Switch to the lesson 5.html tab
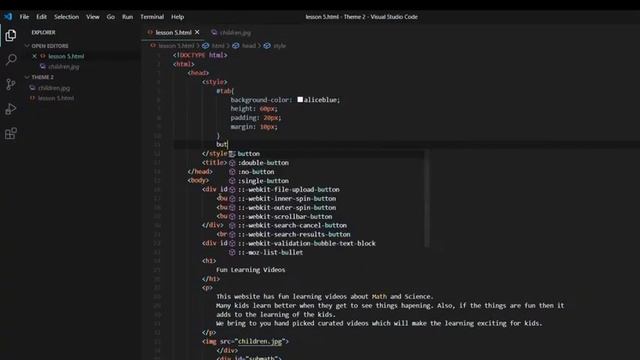The height and width of the screenshot is (360, 640). coord(173,32)
